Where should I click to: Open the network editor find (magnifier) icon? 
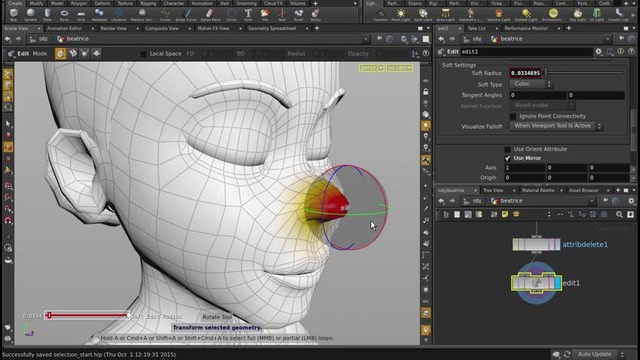[x=619, y=214]
